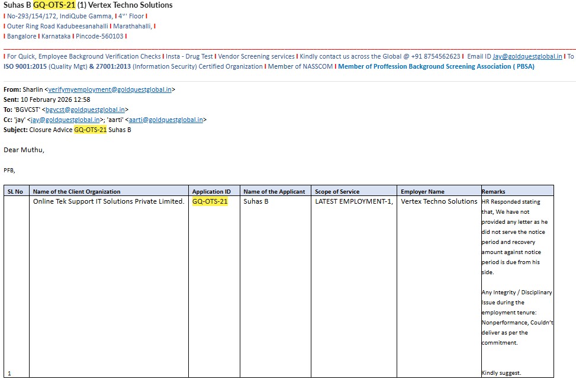Click the bgvcst@goldquestglobal.in recipient link
The image size is (576, 392).
click(85, 110)
